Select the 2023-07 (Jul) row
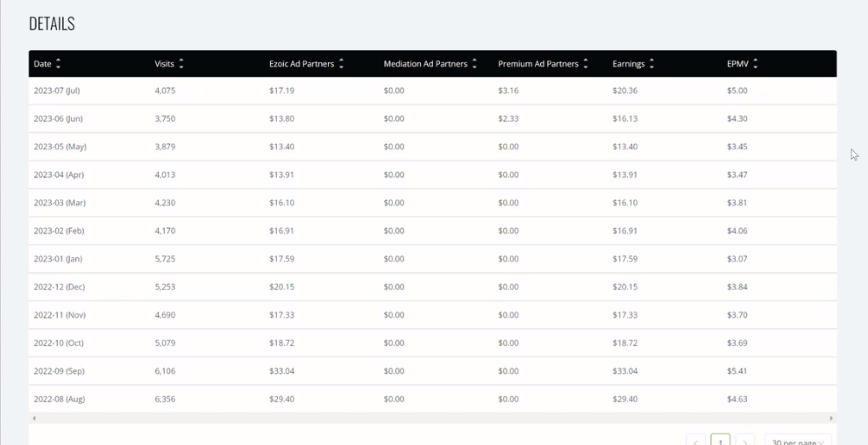Viewport: 868px width, 445px height. pos(432,90)
